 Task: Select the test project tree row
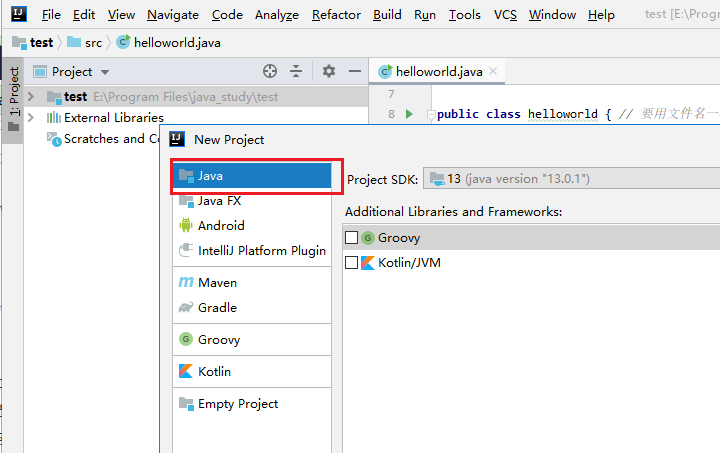coord(196,96)
